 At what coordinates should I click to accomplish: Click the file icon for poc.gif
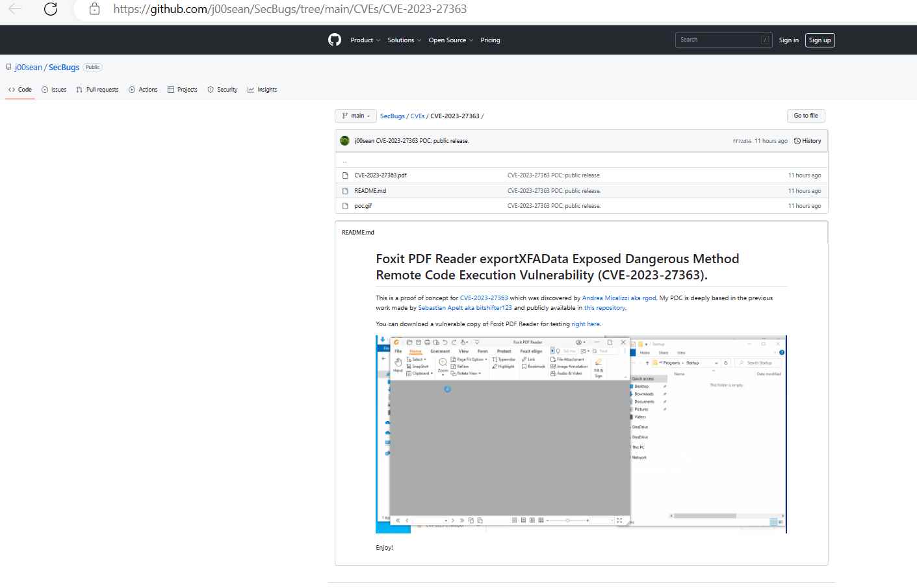pyautogui.click(x=346, y=206)
